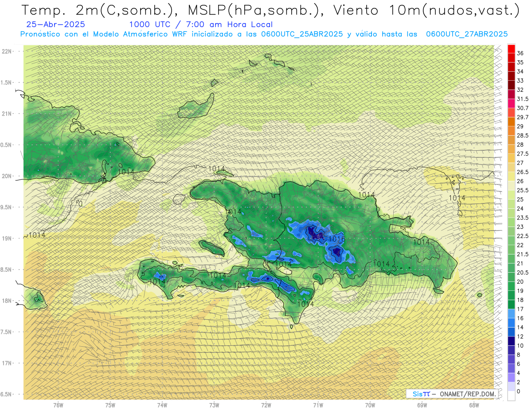Click the '75W' longitude axis label

point(110,405)
